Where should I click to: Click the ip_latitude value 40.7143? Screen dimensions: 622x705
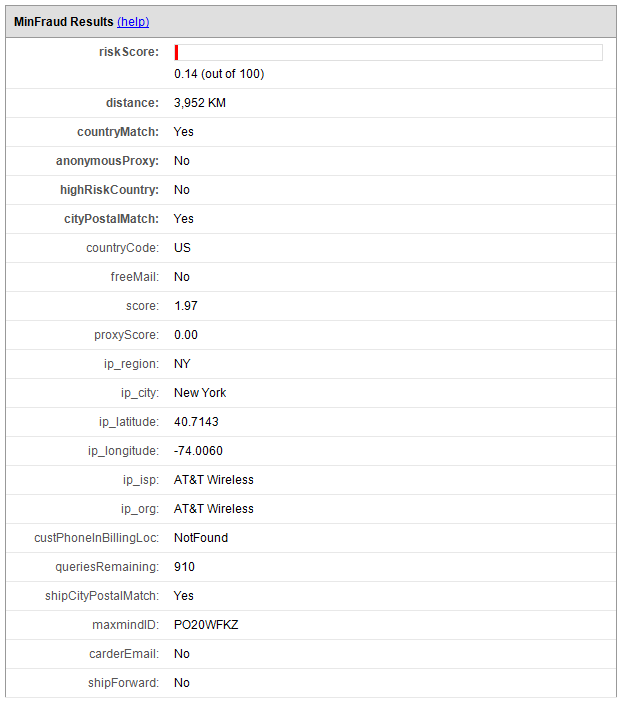click(196, 422)
